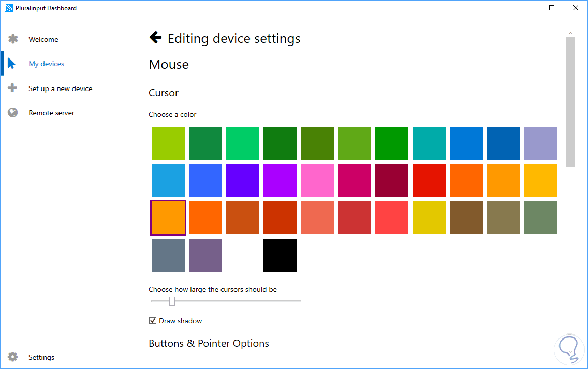The width and height of the screenshot is (588, 369).
Task: Open Set up a new device
Action: (x=60, y=88)
